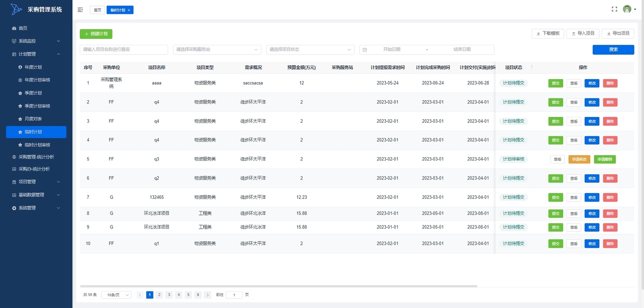Click 查看 in the q3 project row
Screen dimensions: 644x308
coord(558,159)
